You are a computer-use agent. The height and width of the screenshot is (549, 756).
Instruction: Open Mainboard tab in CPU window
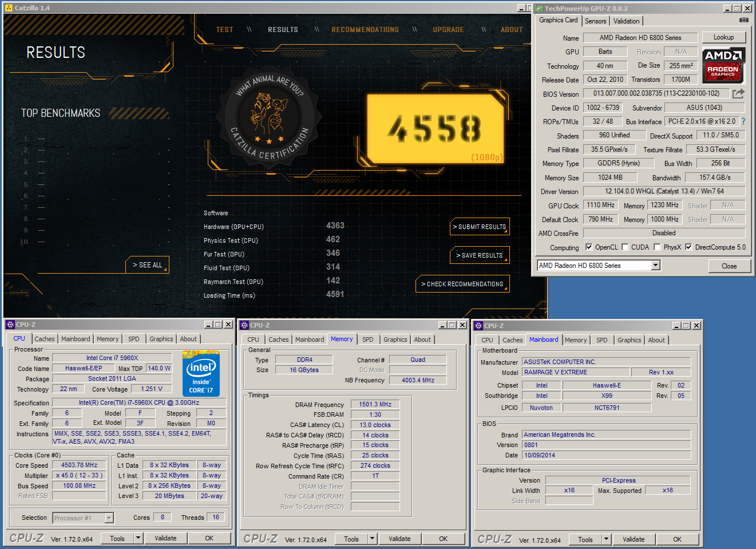(76, 339)
